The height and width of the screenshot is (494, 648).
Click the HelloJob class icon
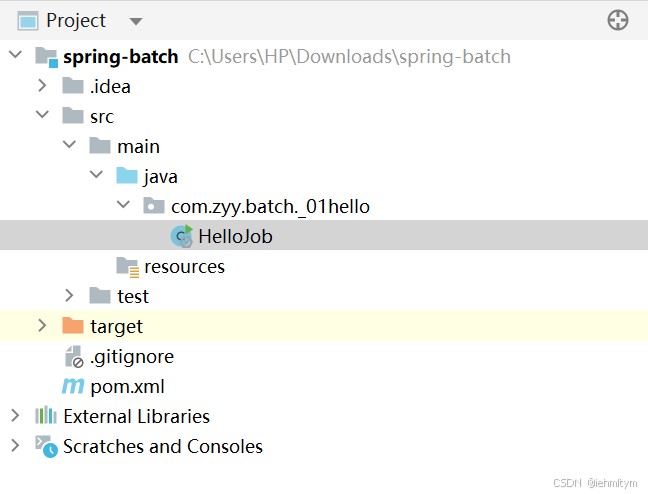click(181, 236)
